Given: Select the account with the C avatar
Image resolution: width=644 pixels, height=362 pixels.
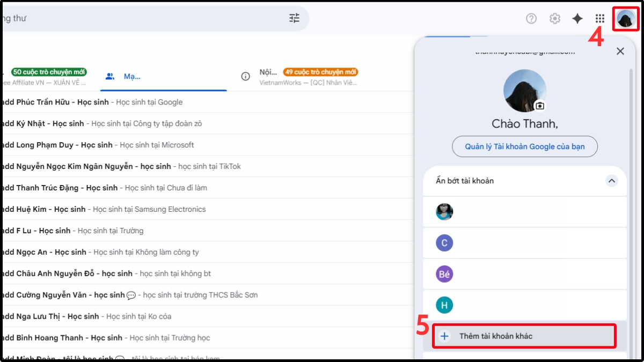Looking at the screenshot, I should (x=444, y=243).
